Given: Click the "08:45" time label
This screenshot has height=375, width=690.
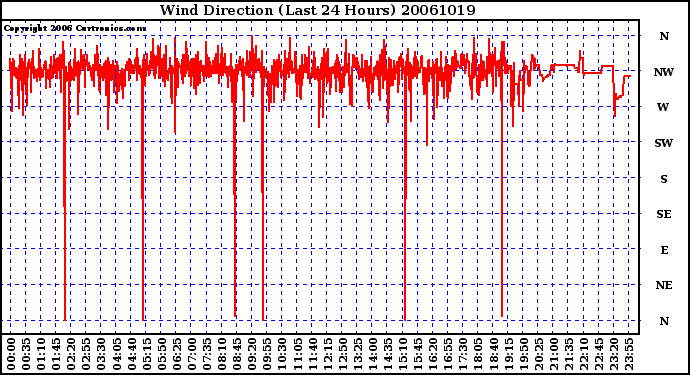Looking at the screenshot, I should [x=237, y=354].
